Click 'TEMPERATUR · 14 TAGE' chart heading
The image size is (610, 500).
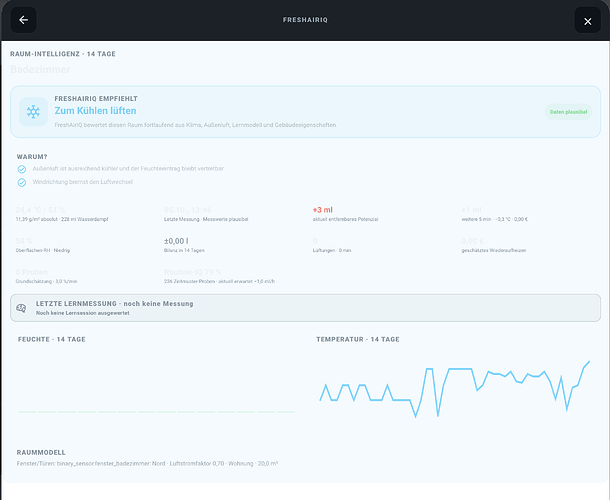pyautogui.click(x=358, y=340)
